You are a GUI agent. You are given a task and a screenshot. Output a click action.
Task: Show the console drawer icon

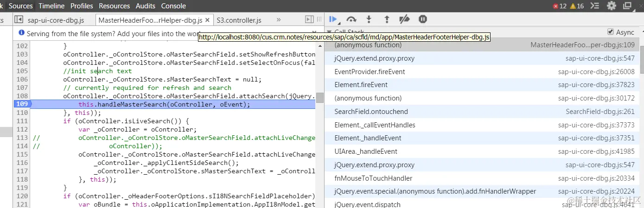[x=595, y=6]
